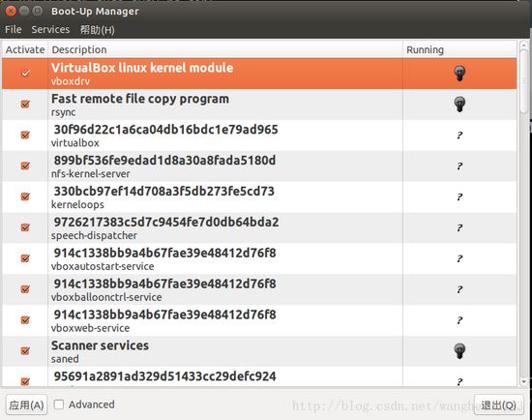Uncheck Activate for rsync service
Screen dimensions: 532x420
coord(25,104)
